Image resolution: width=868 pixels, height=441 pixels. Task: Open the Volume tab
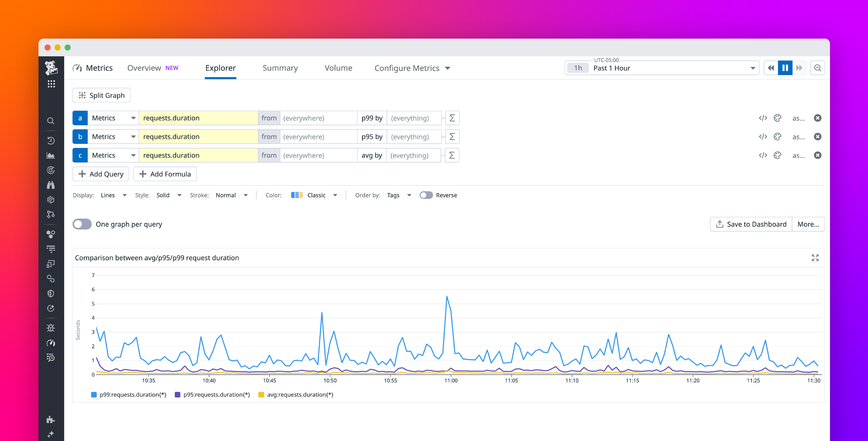[338, 68]
